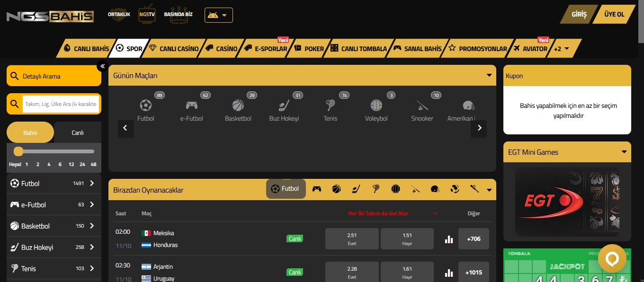Viewport: 644px width, 282px height.
Task: Open Buz Hokeyi in Günün Maçları carousel
Action: 284,110
